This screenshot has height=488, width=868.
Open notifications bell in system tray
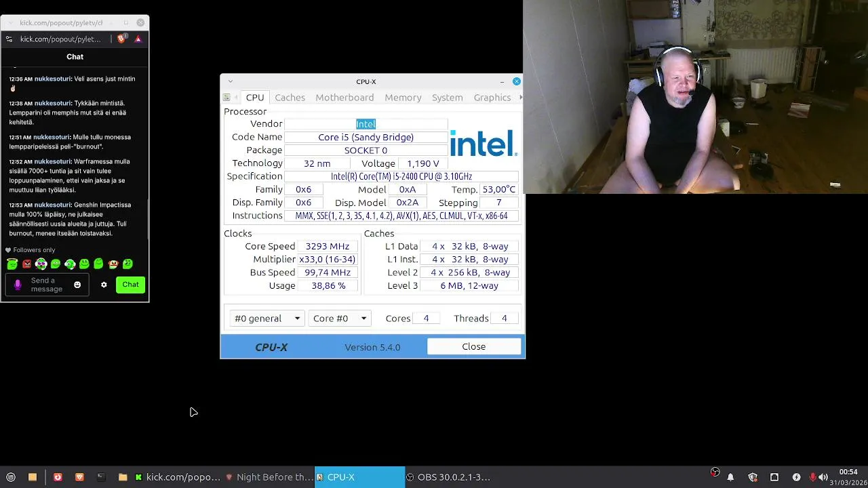(730, 477)
